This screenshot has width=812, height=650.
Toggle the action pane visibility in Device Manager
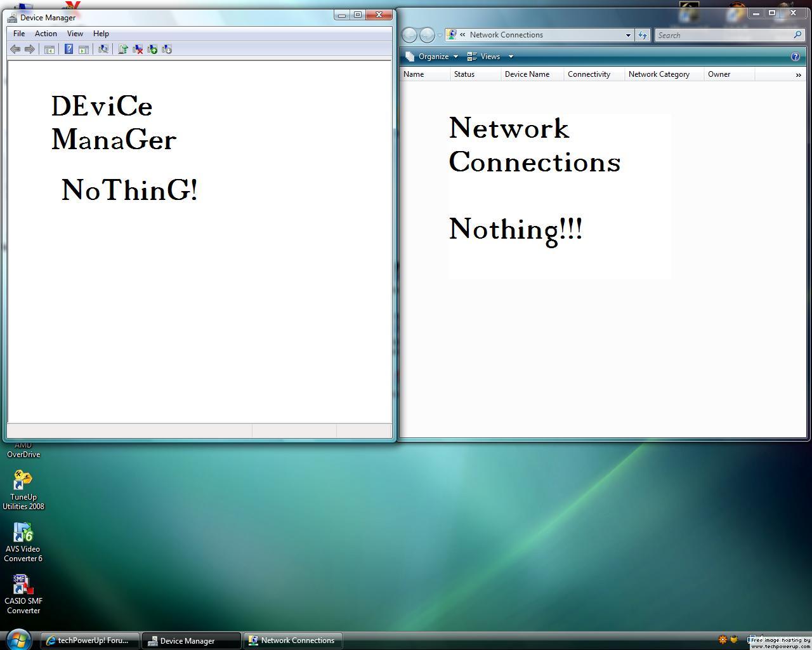pyautogui.click(x=84, y=49)
